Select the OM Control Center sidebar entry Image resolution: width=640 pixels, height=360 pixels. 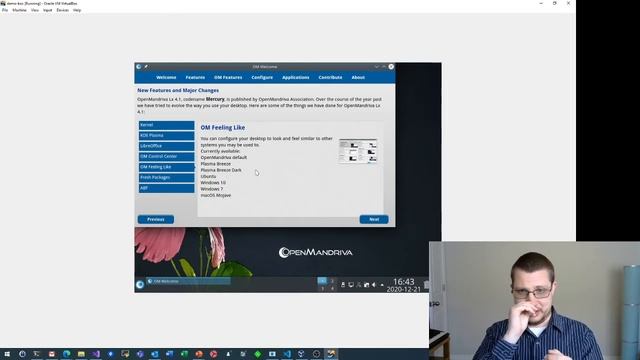(x=167, y=156)
